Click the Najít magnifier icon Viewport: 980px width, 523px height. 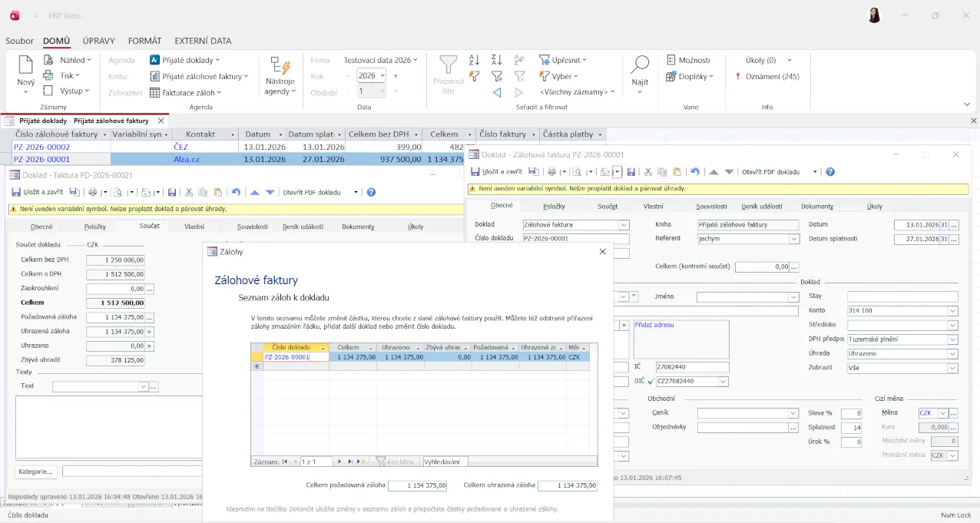[x=640, y=65]
